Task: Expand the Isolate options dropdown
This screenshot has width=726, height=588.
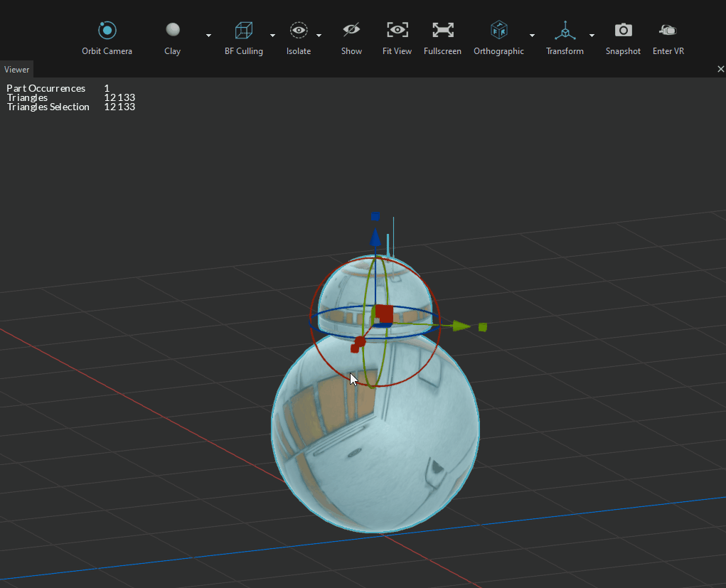Action: [x=318, y=35]
